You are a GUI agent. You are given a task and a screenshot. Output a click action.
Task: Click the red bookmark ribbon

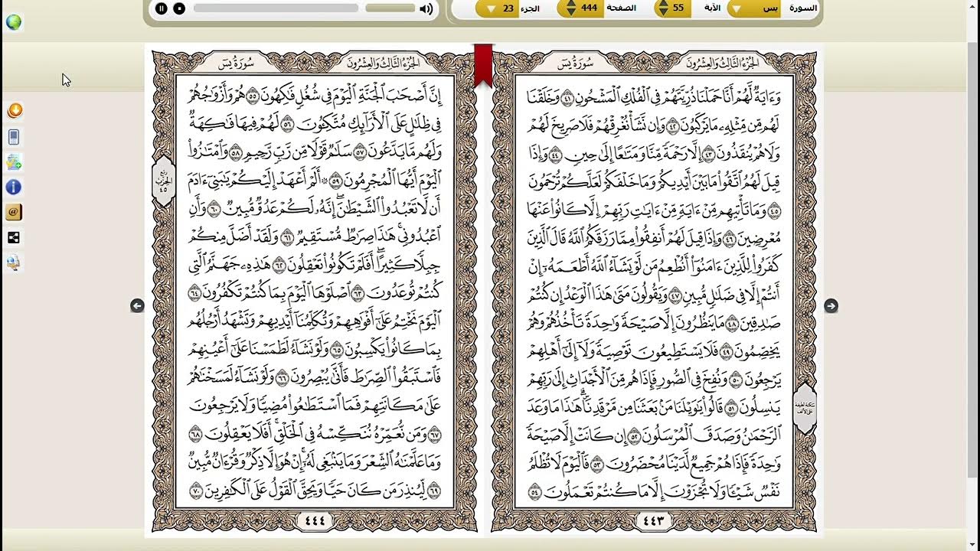(x=483, y=65)
